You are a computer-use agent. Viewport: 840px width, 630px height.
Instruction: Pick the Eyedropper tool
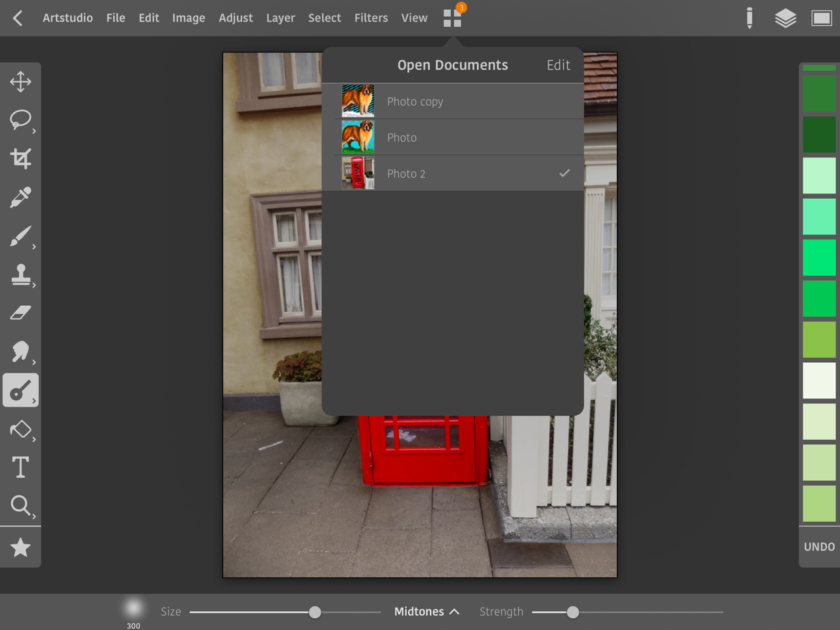tap(20, 197)
